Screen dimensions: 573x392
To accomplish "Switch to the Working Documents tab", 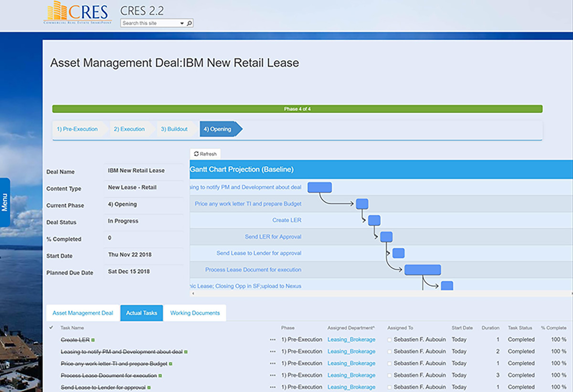I will click(195, 313).
